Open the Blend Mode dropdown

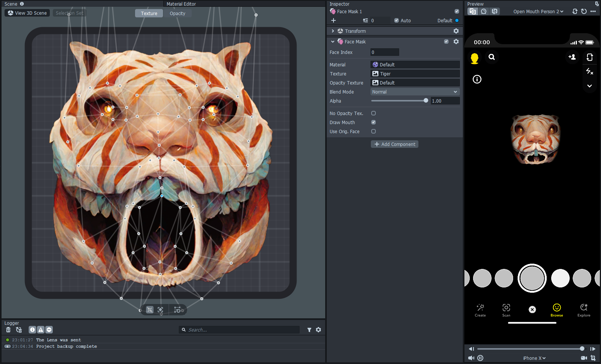415,92
